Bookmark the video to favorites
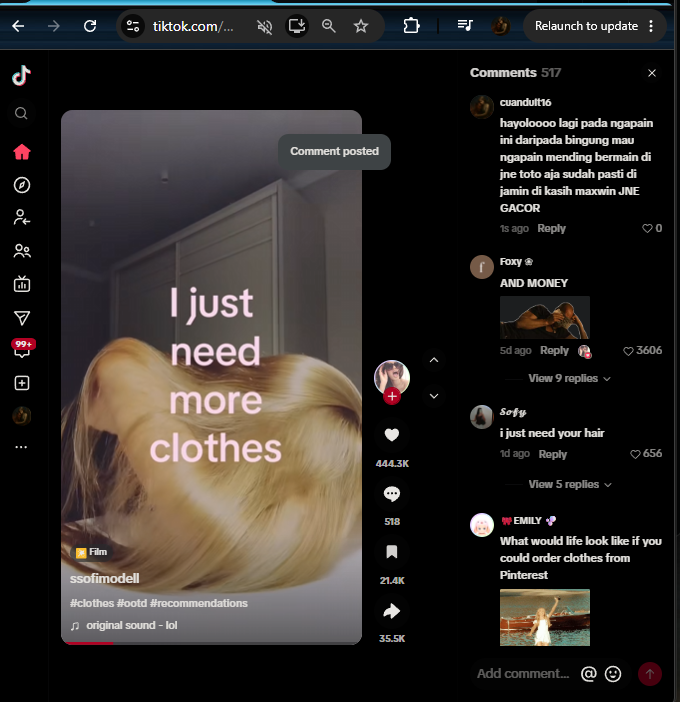This screenshot has width=680, height=702. (x=392, y=552)
